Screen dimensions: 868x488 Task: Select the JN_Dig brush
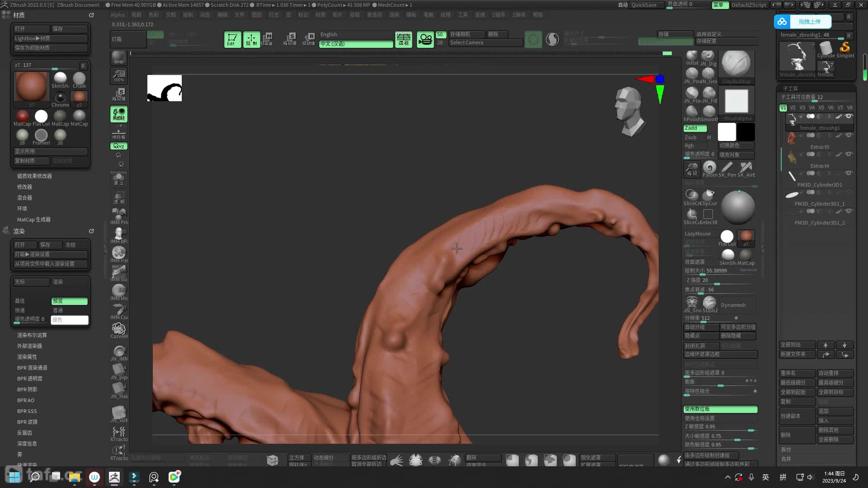click(708, 58)
